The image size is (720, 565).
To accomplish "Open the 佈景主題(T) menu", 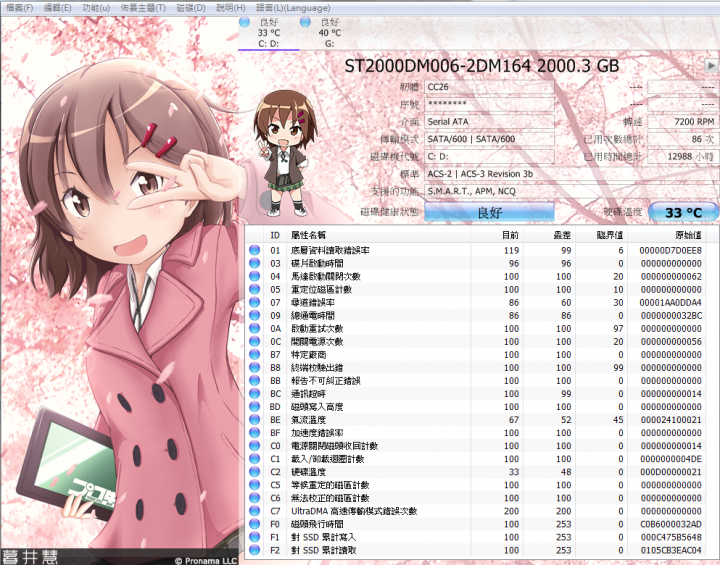I will coord(143,8).
